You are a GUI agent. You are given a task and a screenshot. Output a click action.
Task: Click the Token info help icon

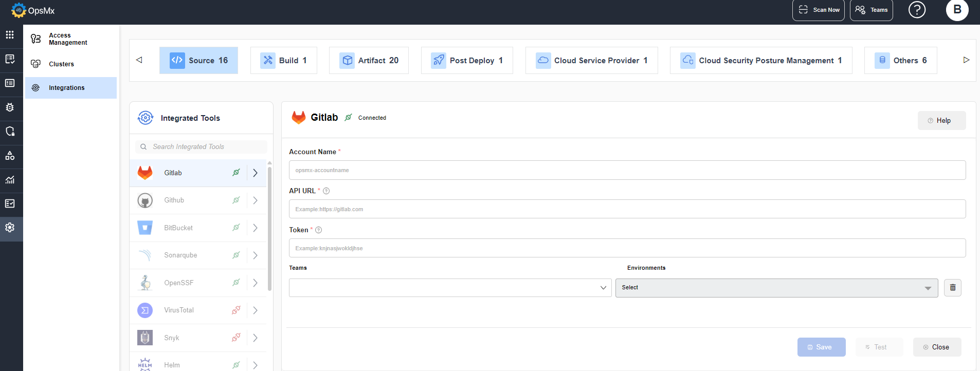(318, 230)
